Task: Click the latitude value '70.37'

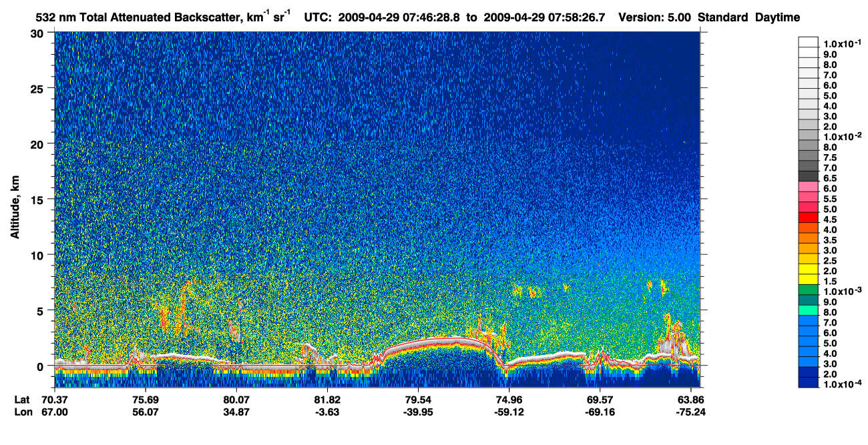Action: 55,400
